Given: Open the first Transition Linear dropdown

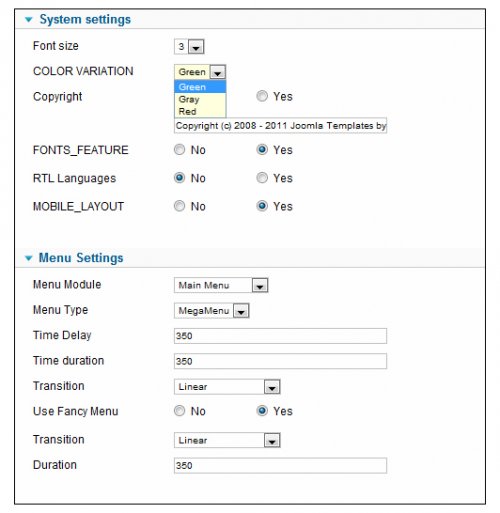Looking at the screenshot, I should click(227, 387).
